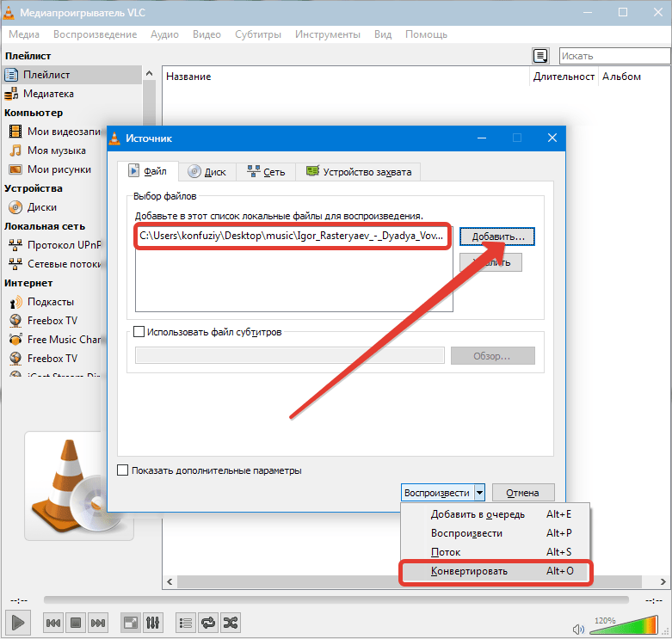
Task: Open the Медиа menu
Action: pyautogui.click(x=24, y=34)
